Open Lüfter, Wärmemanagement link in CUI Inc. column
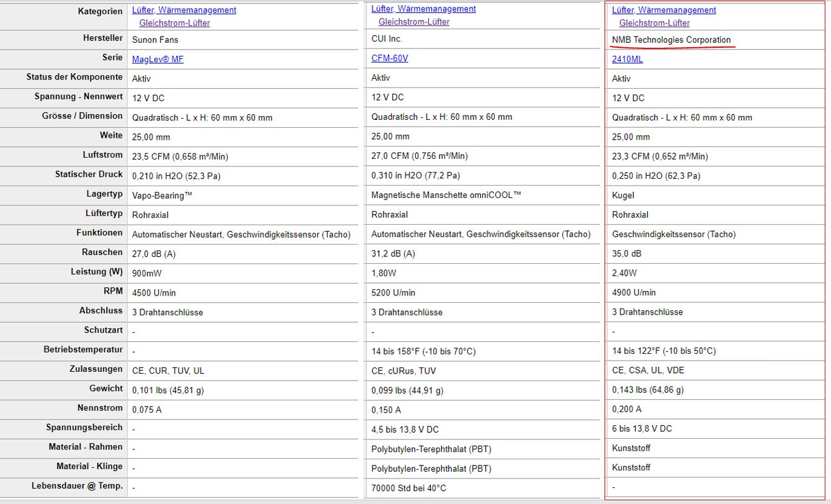This screenshot has width=831, height=504. pos(423,9)
